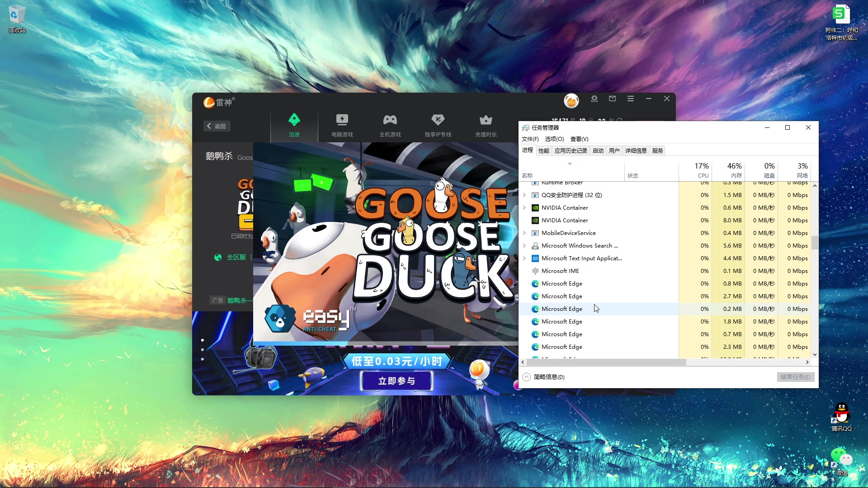
Task: Sort processes by the CPU column
Action: pyautogui.click(x=695, y=170)
